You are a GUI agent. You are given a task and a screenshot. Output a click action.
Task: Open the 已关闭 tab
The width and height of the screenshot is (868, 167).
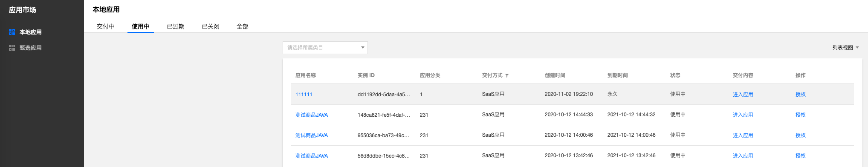[x=211, y=26]
